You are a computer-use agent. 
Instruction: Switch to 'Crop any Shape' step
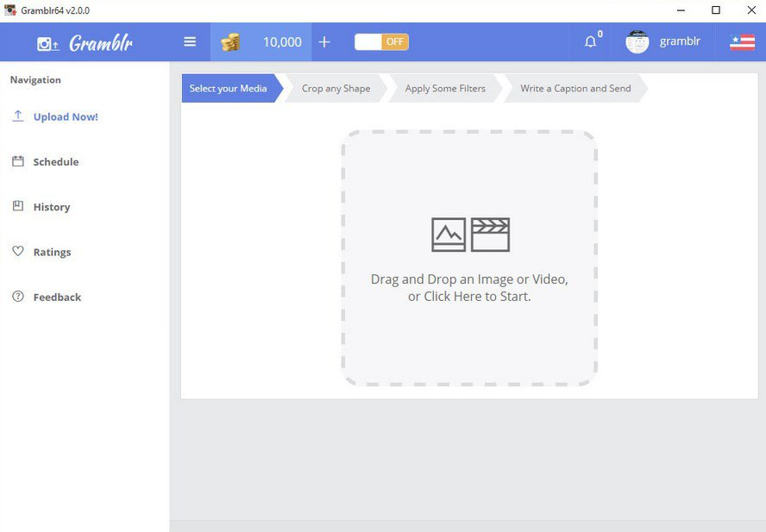[x=336, y=88]
